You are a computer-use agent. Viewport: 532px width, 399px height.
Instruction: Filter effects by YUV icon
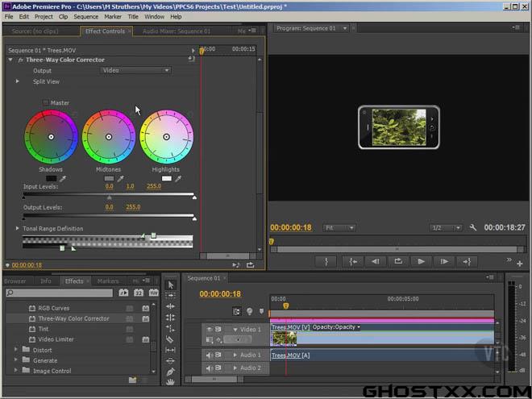point(153,293)
